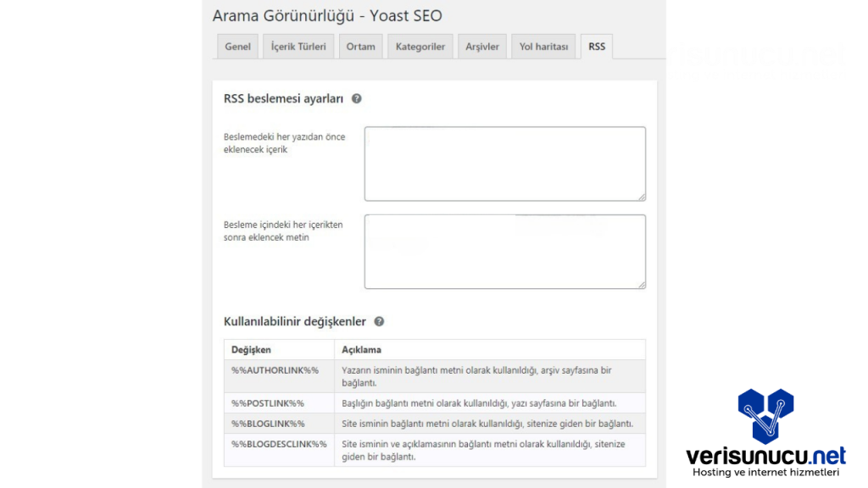Screen dimensions: 868x488
Task: Open the Yol haritası tab
Action: click(x=543, y=47)
